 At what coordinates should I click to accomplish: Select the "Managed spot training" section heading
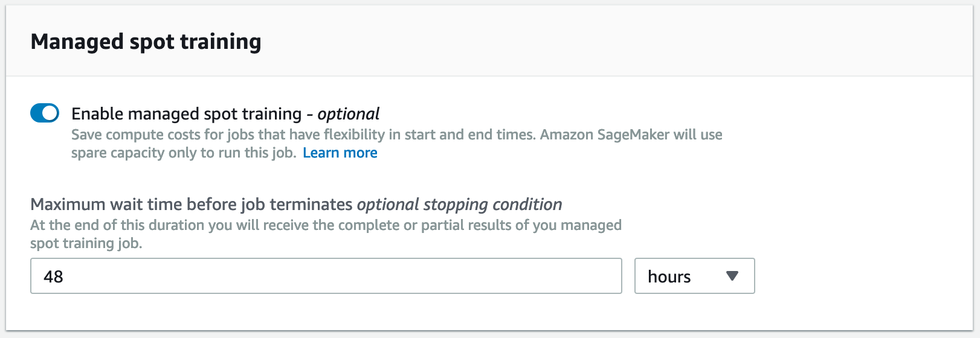coord(146,42)
